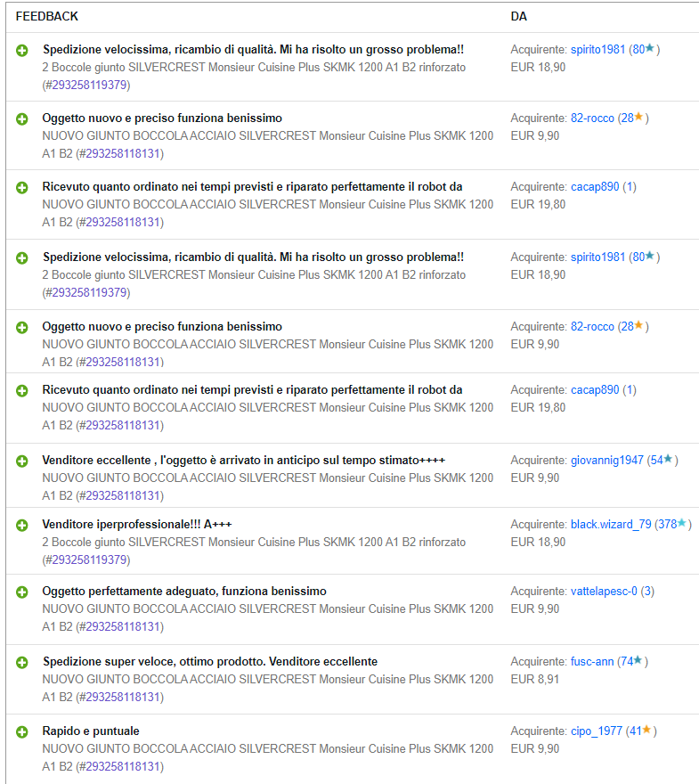Image resolution: width=699 pixels, height=784 pixels.
Task: Select comment "Venditore eccellente , l'oggetto è arrivato in anticipo"
Action: pyautogui.click(x=244, y=460)
